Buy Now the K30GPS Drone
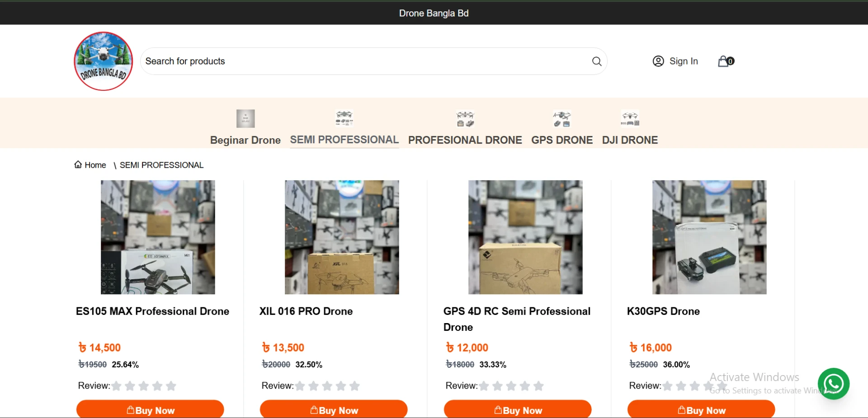Screen dimensions: 868x418 [x=701, y=409]
